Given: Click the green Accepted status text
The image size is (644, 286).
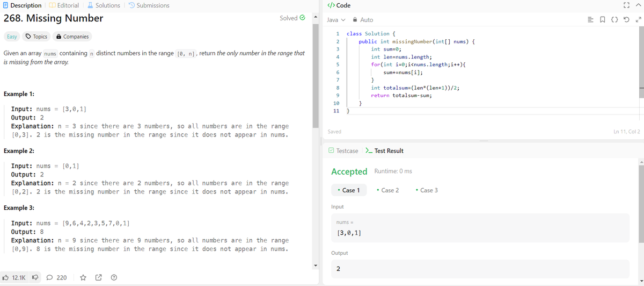Looking at the screenshot, I should [x=349, y=171].
